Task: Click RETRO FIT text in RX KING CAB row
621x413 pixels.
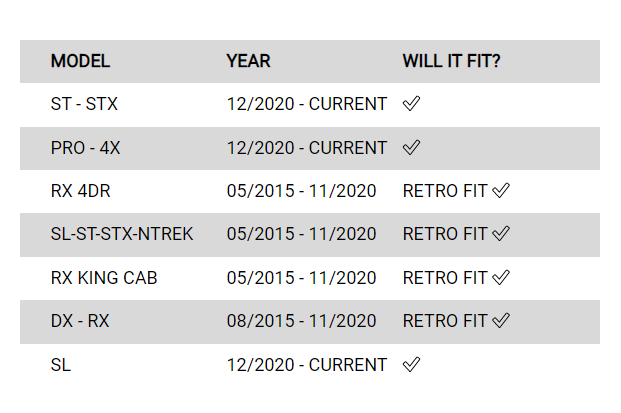Action: pyautogui.click(x=445, y=277)
